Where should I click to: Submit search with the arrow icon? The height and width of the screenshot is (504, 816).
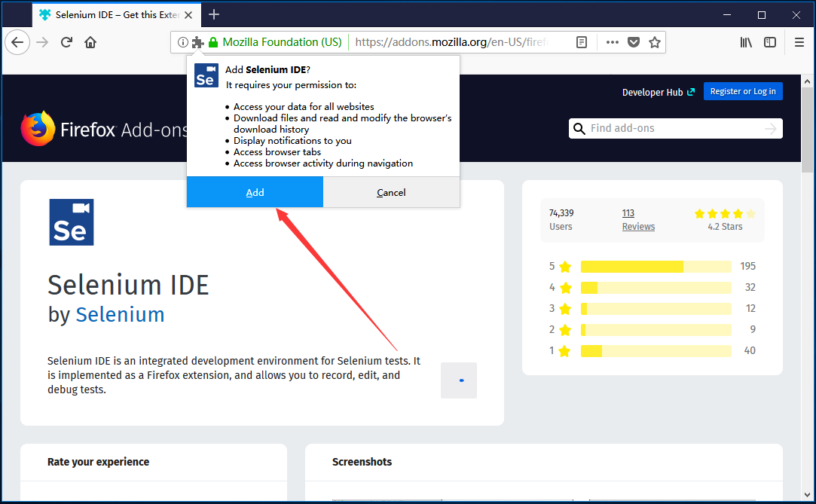771,129
